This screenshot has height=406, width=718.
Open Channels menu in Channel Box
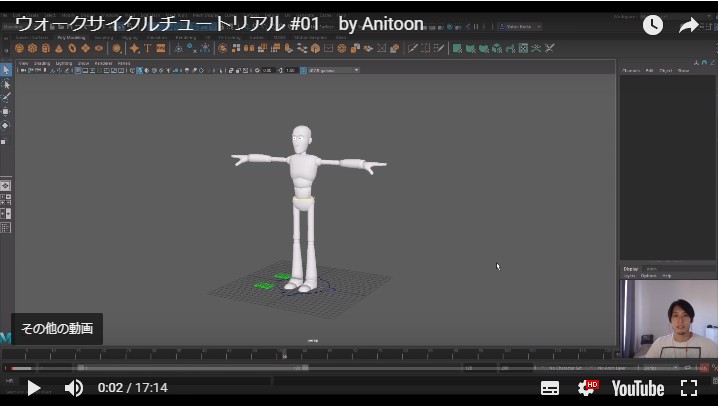[631, 70]
